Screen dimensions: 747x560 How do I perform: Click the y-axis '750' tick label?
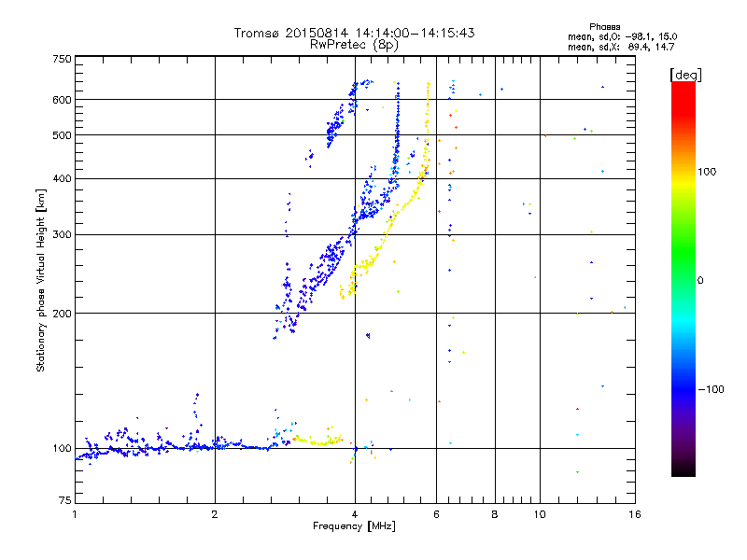pos(63,59)
